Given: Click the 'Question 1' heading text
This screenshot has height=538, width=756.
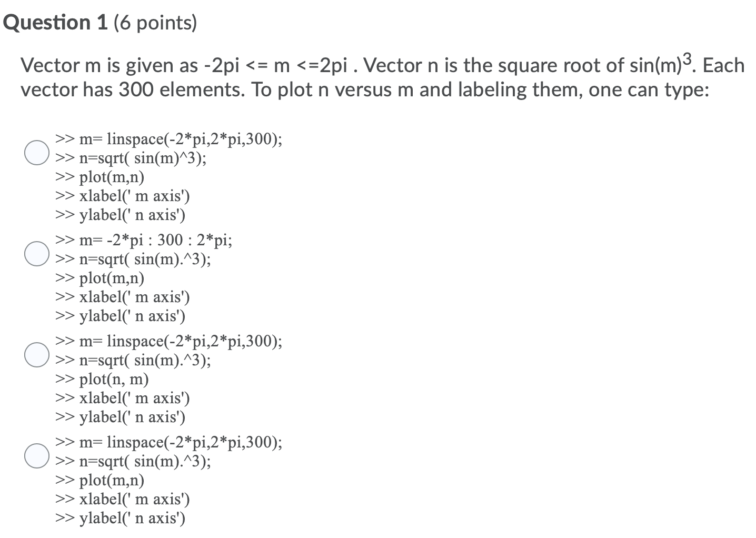Looking at the screenshot, I should 54,23.
